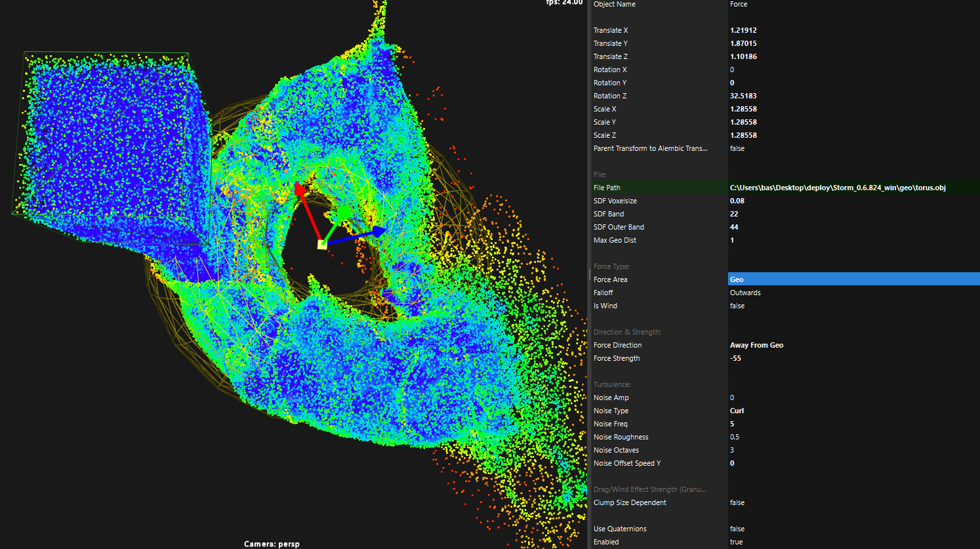Click the Rotation Z value 32.5183
The width and height of the screenshot is (980, 549).
tap(743, 96)
